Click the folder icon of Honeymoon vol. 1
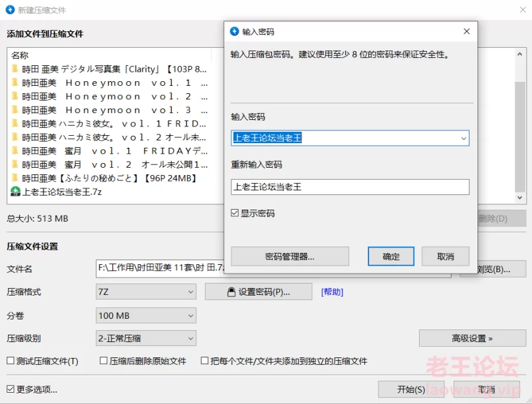 tap(15, 83)
